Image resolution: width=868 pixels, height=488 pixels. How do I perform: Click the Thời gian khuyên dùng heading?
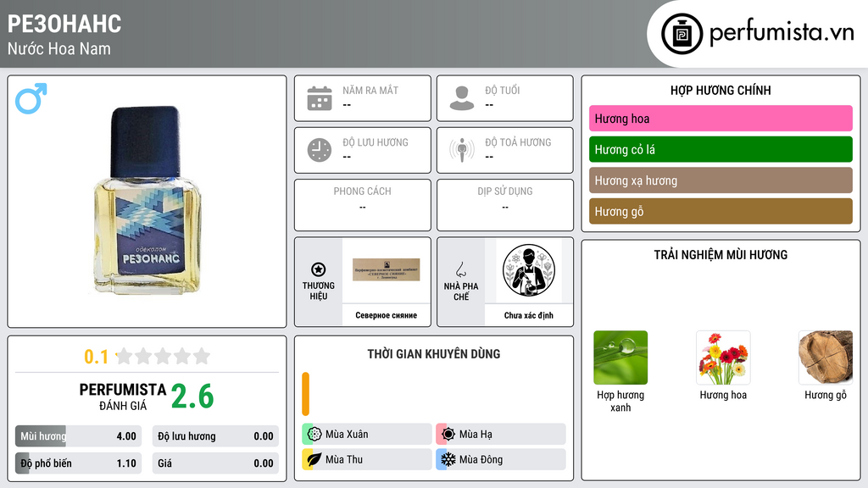[x=434, y=354]
